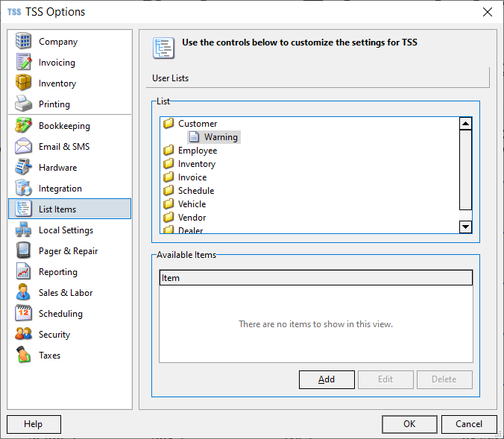Confirm options with OK

click(409, 424)
